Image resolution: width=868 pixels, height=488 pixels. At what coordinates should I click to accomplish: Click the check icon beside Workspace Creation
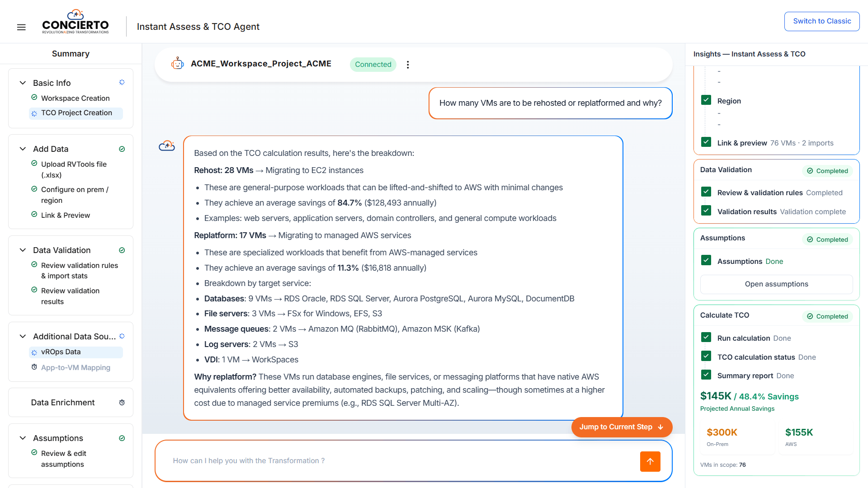point(34,98)
